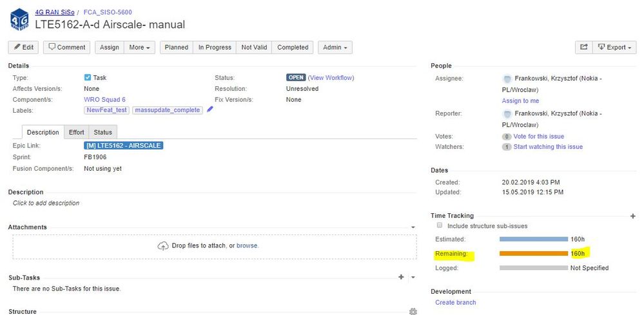The image size is (644, 315).
Task: Click the issue title LTE5162-A-d Airscale- manual
Action: (x=110, y=24)
